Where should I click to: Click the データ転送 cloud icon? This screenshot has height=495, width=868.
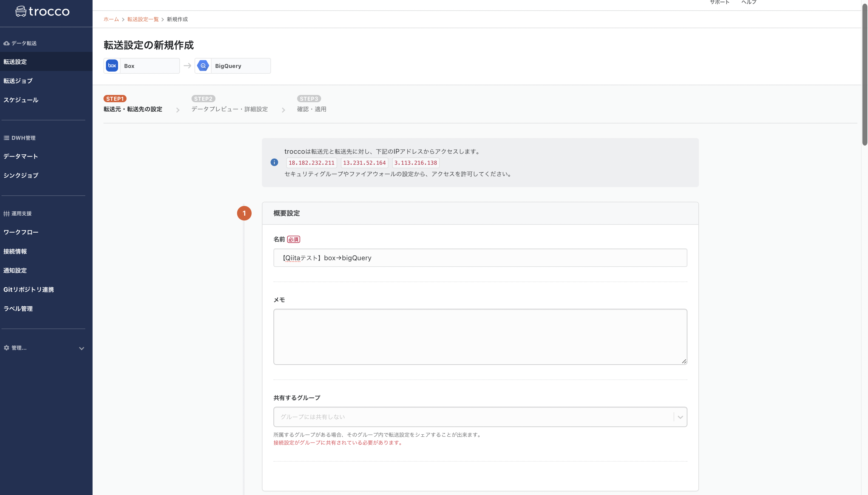click(x=6, y=43)
